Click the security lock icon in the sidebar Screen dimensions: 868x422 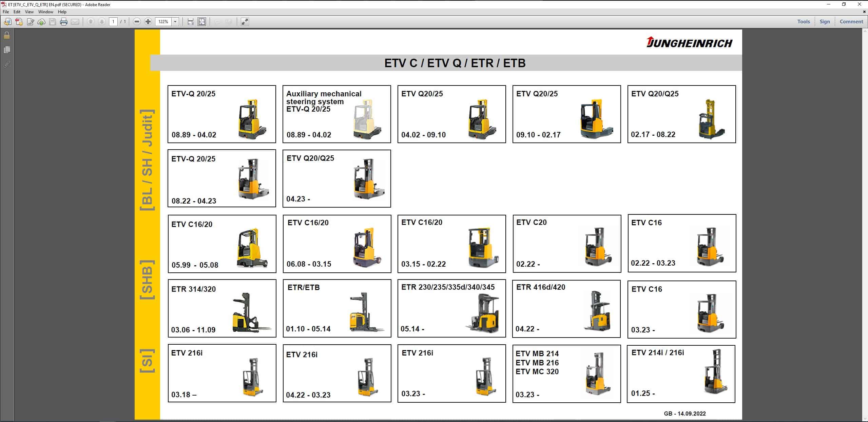[7, 35]
